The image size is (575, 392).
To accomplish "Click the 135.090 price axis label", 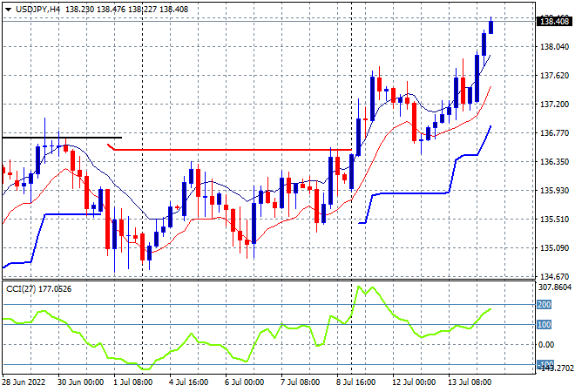I will (554, 248).
